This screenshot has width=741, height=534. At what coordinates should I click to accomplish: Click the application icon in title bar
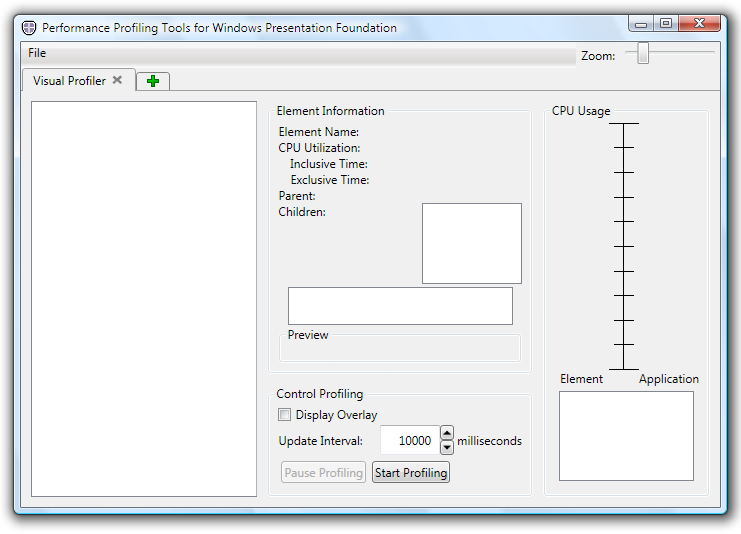[x=29, y=28]
